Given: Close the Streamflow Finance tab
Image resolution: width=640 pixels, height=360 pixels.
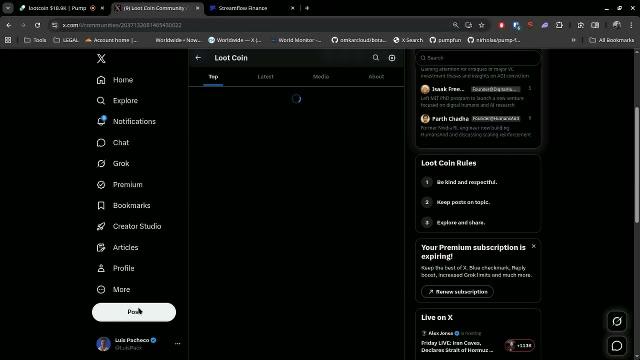Looking at the screenshot, I should [x=292, y=8].
